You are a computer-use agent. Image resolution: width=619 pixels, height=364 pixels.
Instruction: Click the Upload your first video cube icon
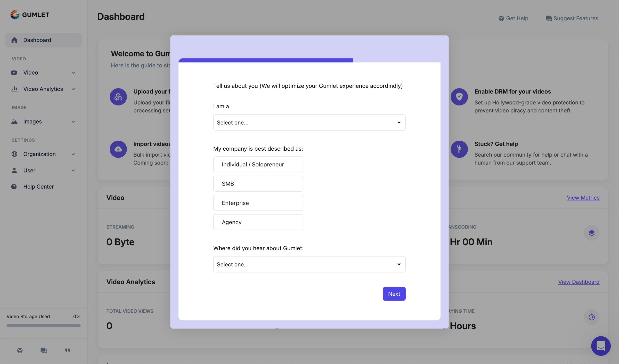[x=118, y=97]
